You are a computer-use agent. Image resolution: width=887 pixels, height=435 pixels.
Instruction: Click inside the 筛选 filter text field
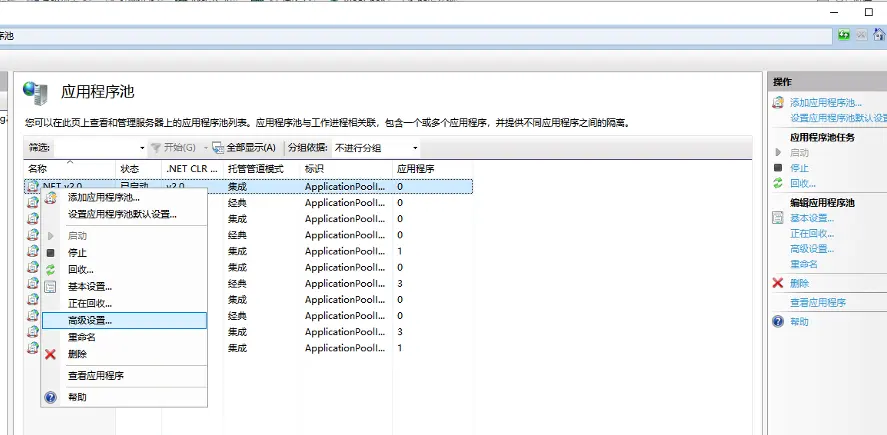click(x=95, y=148)
